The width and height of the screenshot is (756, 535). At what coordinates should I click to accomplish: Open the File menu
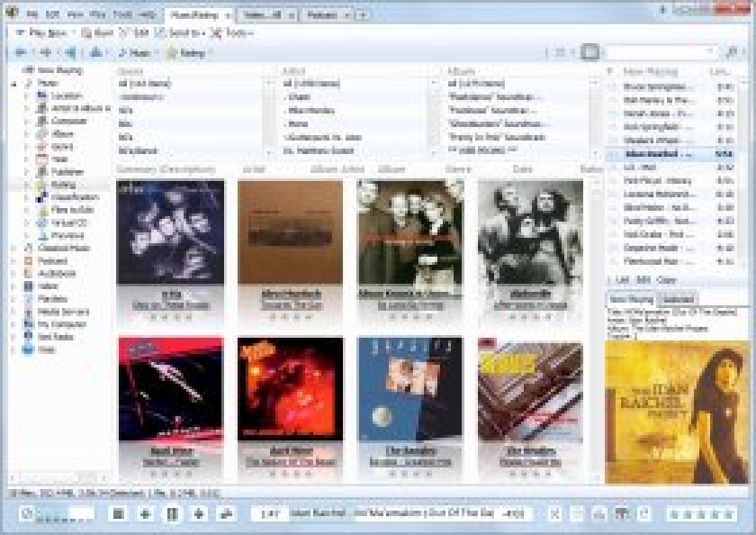pyautogui.click(x=32, y=14)
